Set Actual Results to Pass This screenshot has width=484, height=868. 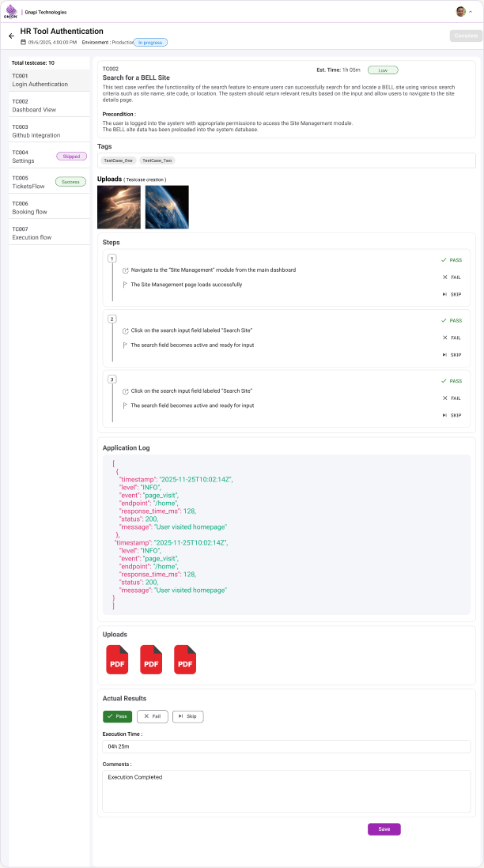point(117,716)
